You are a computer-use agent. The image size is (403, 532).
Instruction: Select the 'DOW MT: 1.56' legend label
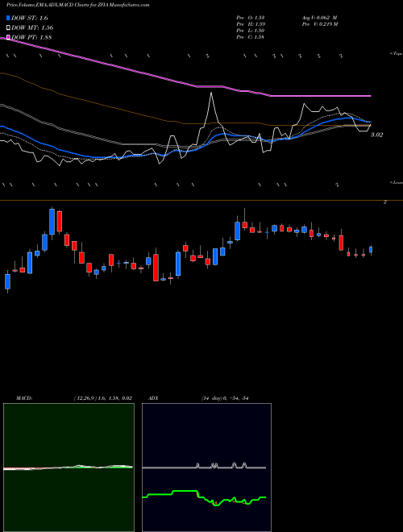tap(32, 28)
